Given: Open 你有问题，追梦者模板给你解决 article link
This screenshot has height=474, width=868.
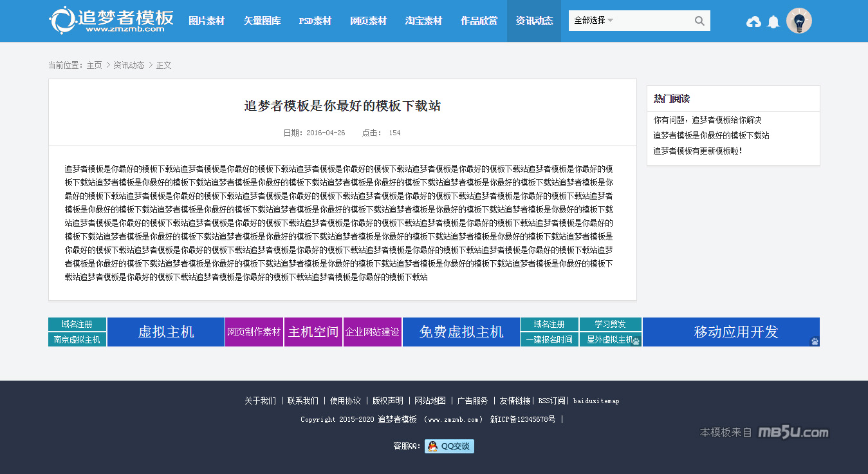Looking at the screenshot, I should 707,120.
